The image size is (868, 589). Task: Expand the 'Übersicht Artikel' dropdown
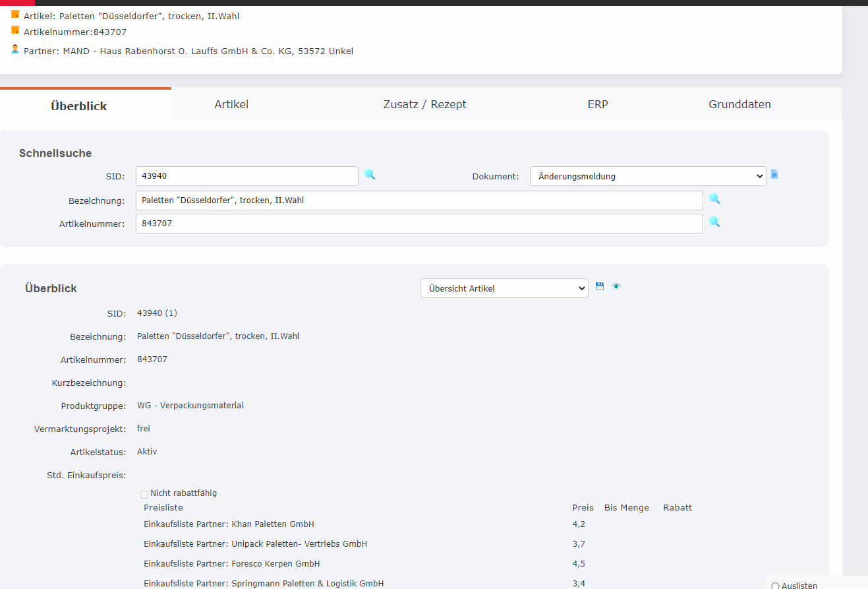pos(504,288)
